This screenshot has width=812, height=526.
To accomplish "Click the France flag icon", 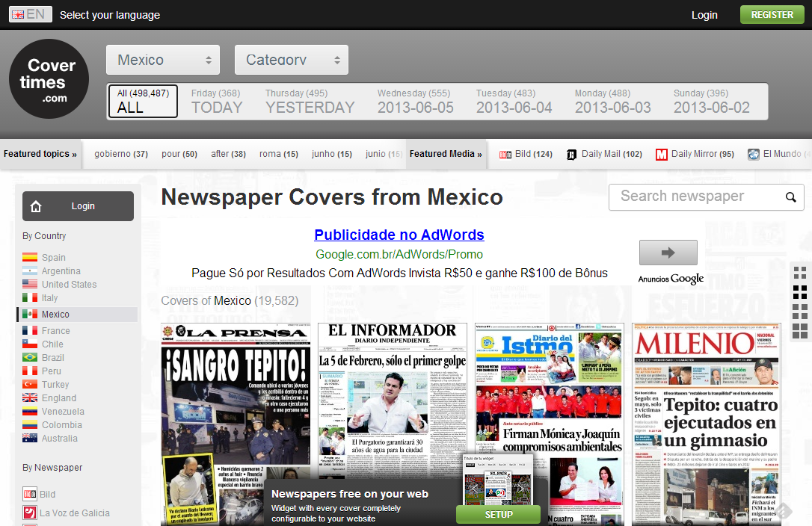I will click(x=30, y=330).
